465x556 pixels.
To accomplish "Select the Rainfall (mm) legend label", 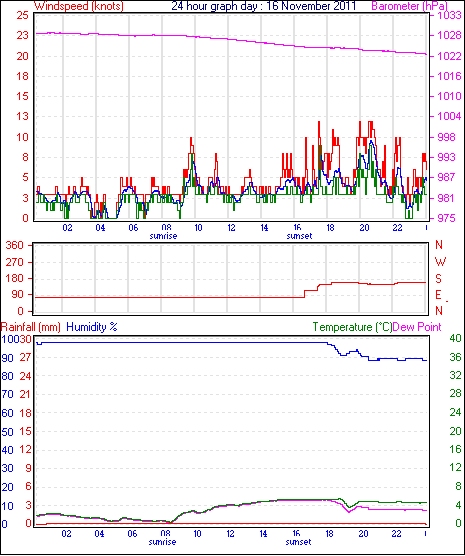I will 31,327.
